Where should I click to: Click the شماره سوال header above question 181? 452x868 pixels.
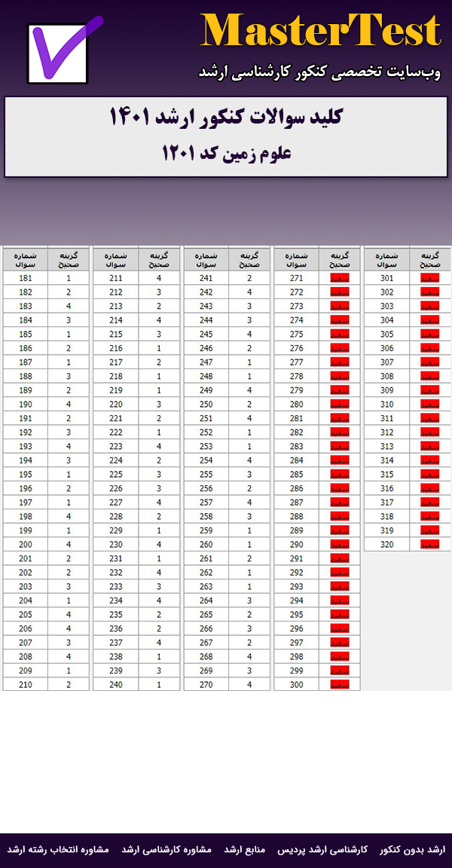coord(25,260)
